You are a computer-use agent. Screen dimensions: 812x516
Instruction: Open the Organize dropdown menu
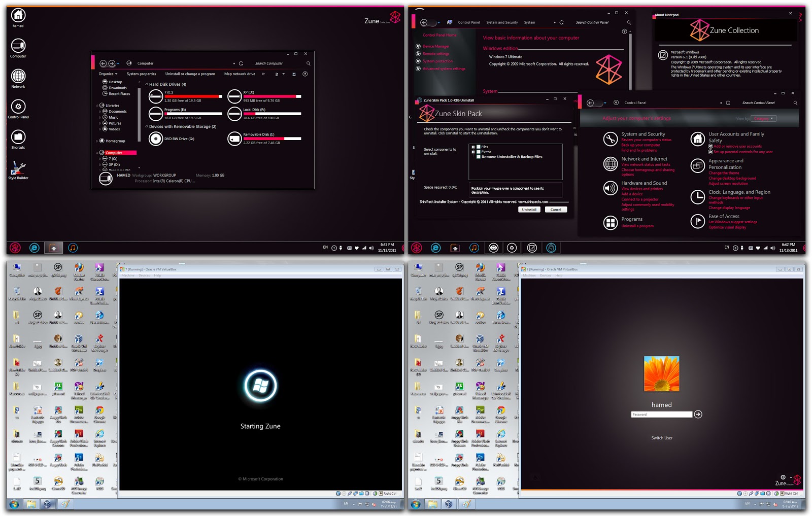pyautogui.click(x=108, y=74)
